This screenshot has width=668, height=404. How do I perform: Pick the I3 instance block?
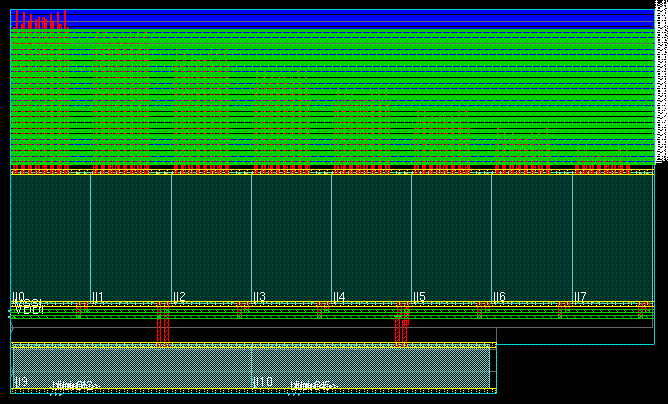pyautogui.click(x=291, y=238)
